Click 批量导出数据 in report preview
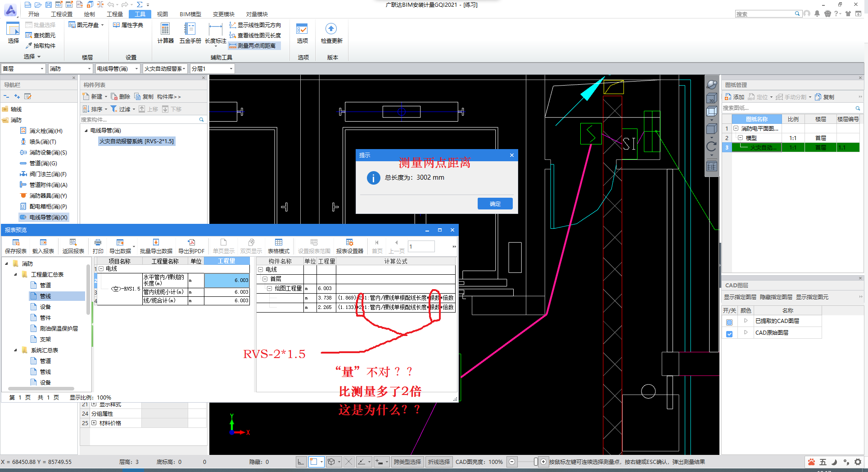This screenshot has height=472, width=868. 156,246
